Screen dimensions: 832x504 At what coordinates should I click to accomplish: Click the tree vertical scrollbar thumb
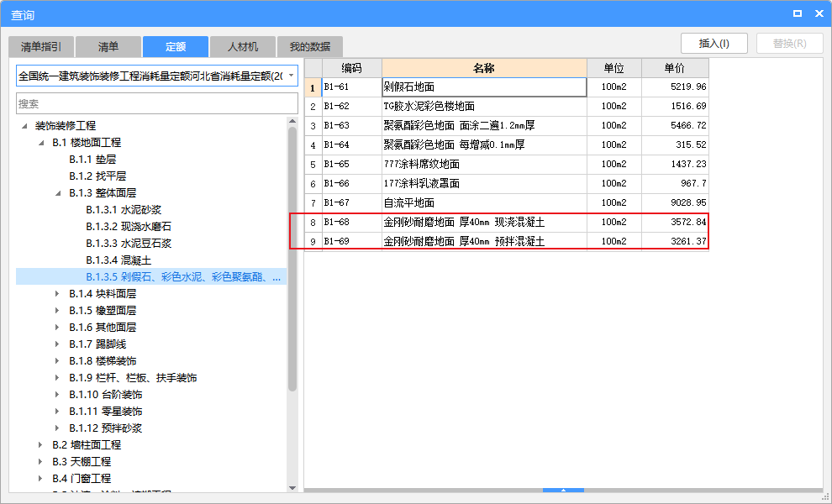292,259
